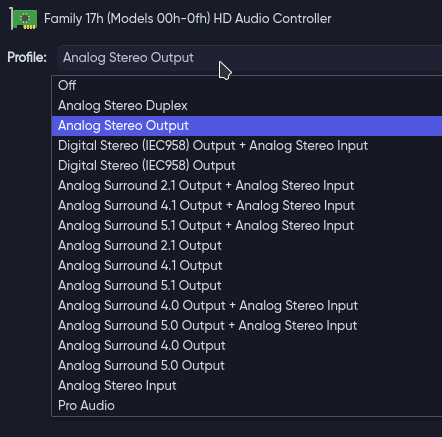Open the Profile combo box
The image size is (442, 437).
click(x=249, y=58)
